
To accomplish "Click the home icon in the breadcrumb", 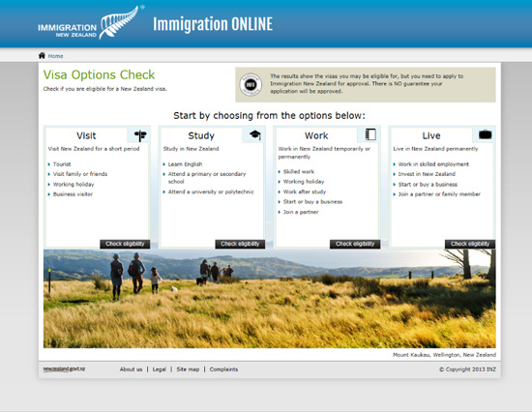I will click(42, 55).
